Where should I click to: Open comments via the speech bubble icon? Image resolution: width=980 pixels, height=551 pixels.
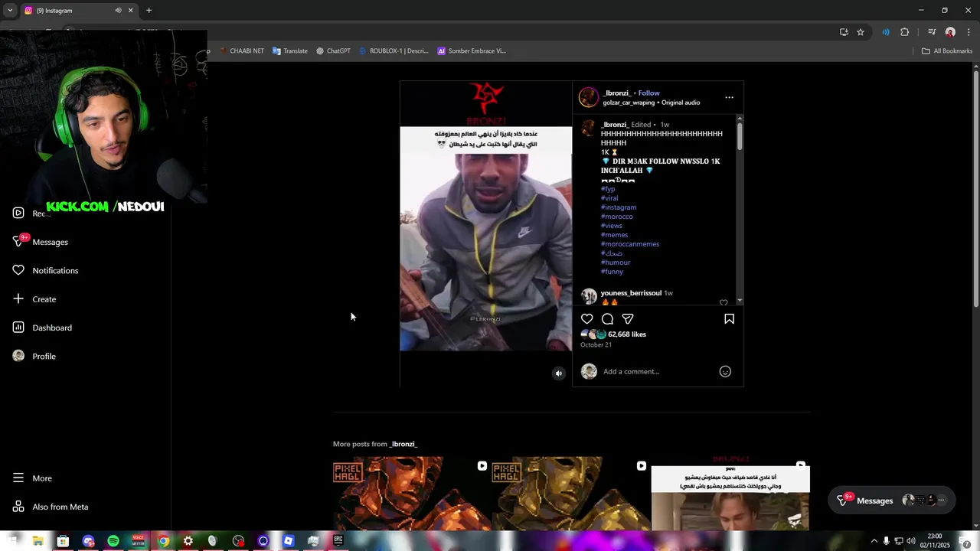click(607, 318)
